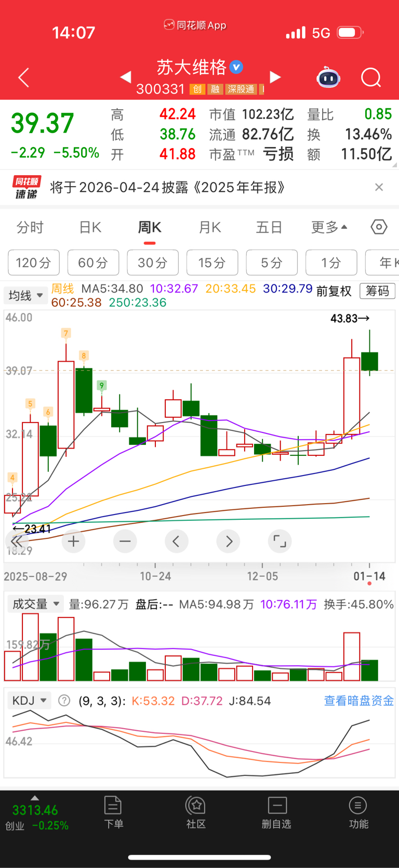Tap the K:53.32 KDJ value
This screenshot has width=399, height=868.
click(x=153, y=701)
